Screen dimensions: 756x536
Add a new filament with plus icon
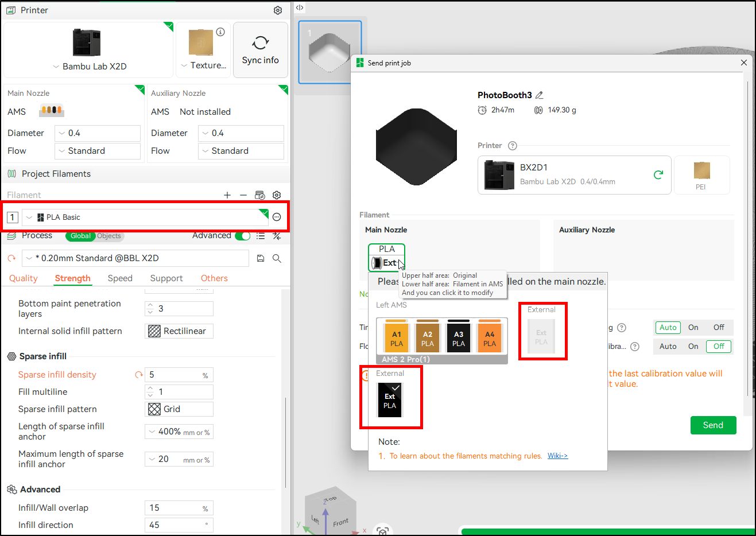227,195
